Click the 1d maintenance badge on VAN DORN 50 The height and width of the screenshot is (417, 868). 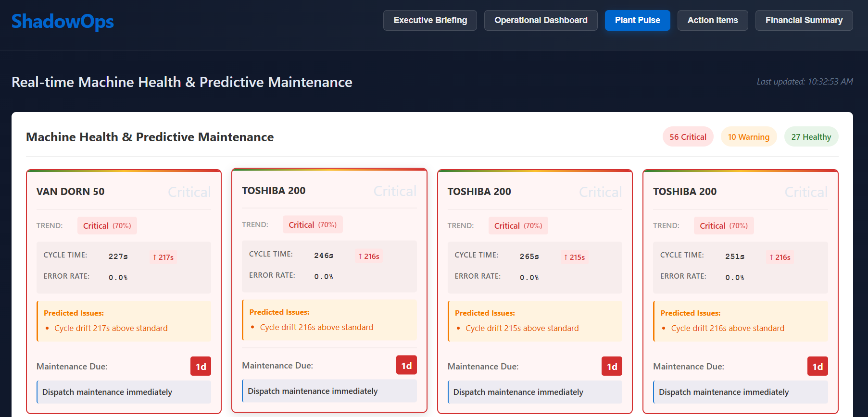point(201,367)
